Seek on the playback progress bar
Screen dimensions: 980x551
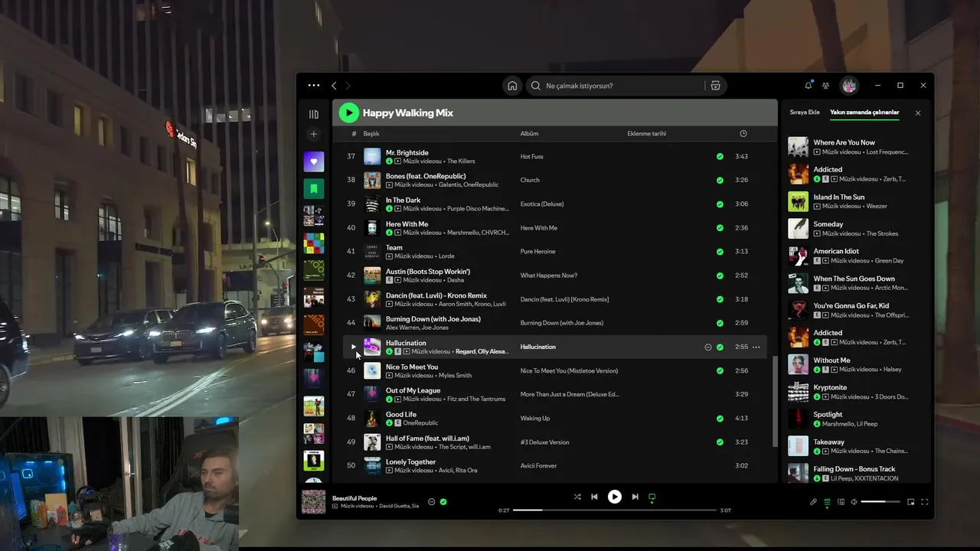[615, 510]
